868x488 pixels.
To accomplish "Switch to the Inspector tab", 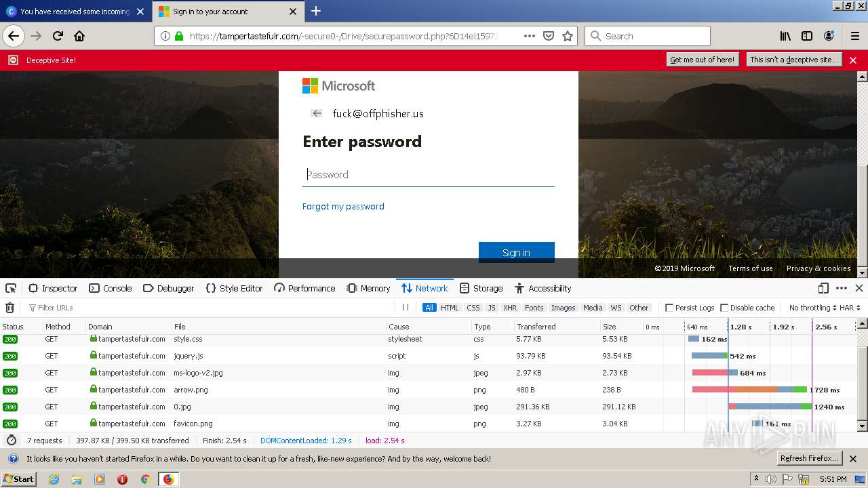I will (53, 288).
